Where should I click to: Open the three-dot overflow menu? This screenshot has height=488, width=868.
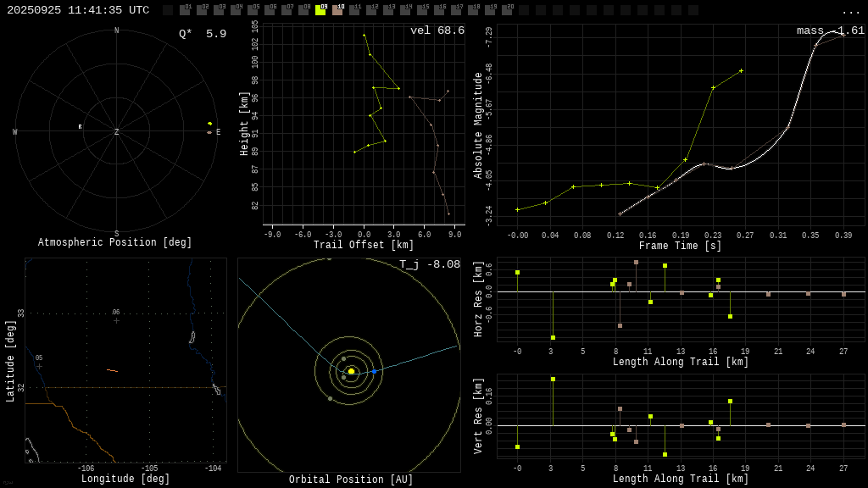tap(850, 12)
